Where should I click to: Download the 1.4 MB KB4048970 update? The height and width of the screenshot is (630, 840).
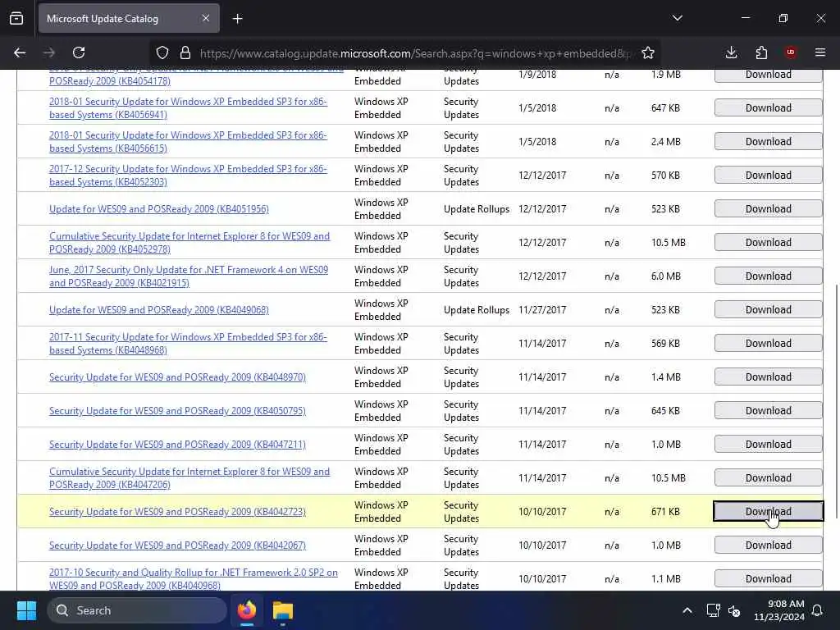[x=768, y=377]
